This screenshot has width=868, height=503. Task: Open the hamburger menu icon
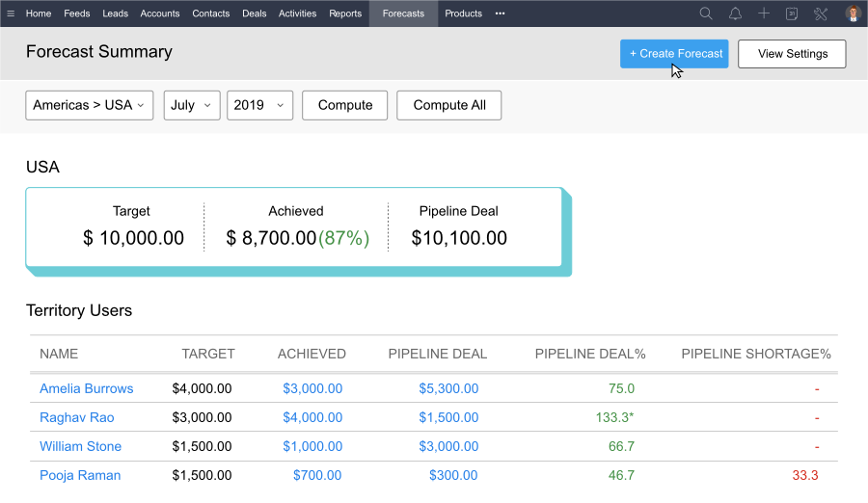[x=11, y=13]
